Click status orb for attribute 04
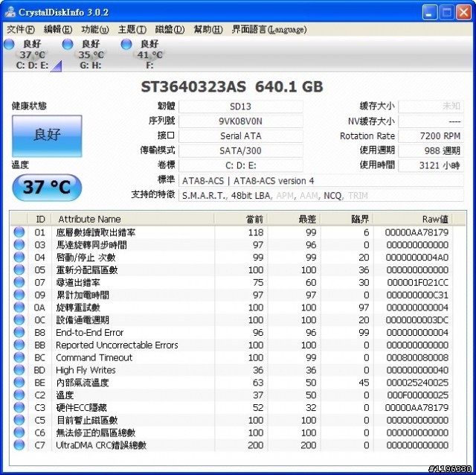The image size is (476, 475). [x=19, y=258]
